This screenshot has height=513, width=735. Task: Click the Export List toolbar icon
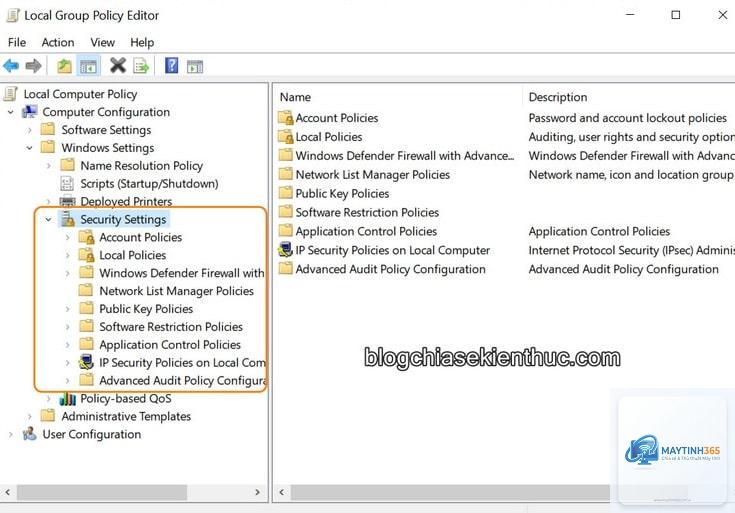point(141,66)
